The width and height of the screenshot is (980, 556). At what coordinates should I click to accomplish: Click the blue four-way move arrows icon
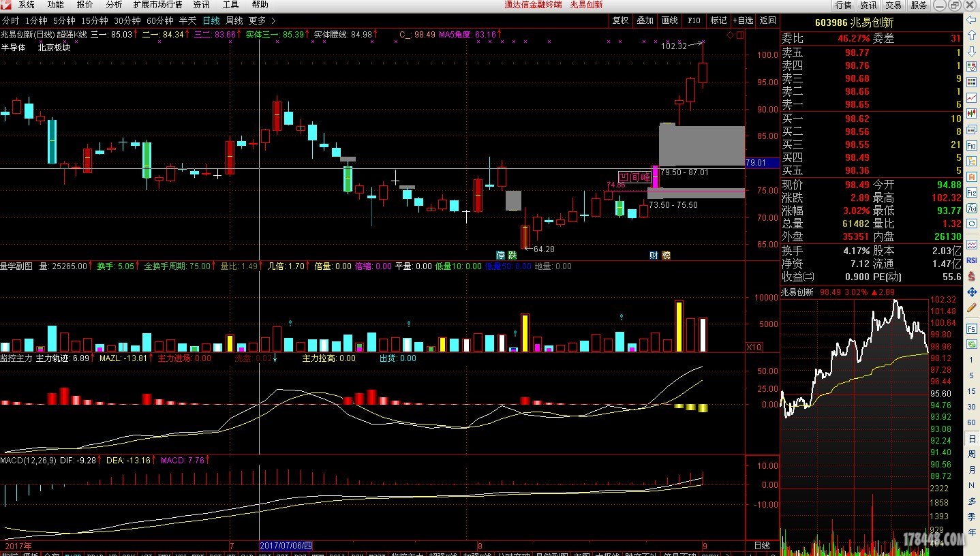point(971,292)
